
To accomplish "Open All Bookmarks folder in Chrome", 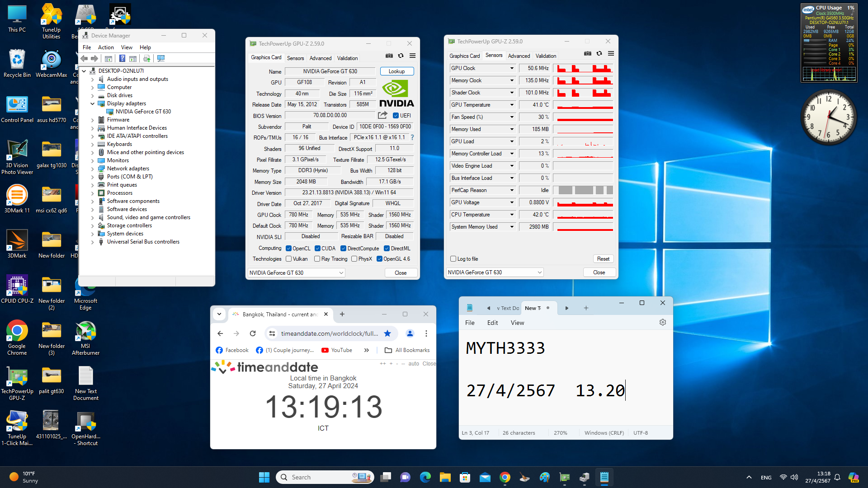I will point(407,350).
